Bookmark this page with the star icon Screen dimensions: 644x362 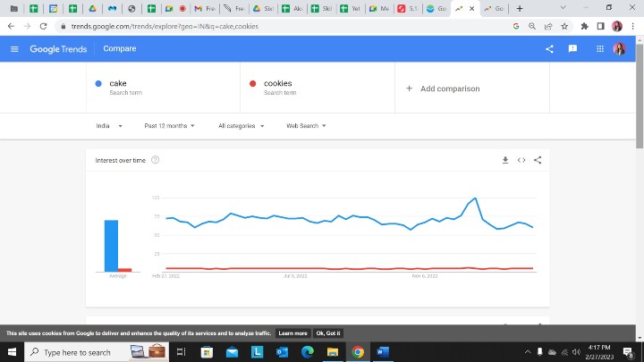tap(564, 26)
